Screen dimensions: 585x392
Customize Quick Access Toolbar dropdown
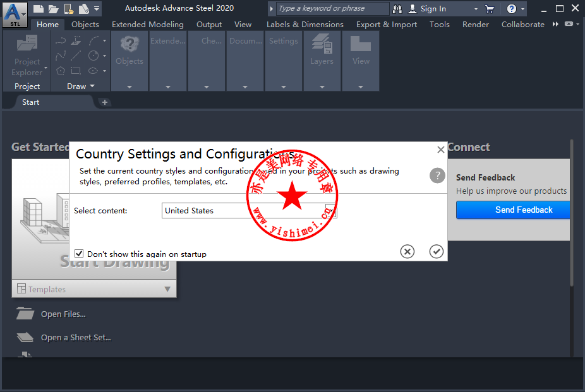97,9
